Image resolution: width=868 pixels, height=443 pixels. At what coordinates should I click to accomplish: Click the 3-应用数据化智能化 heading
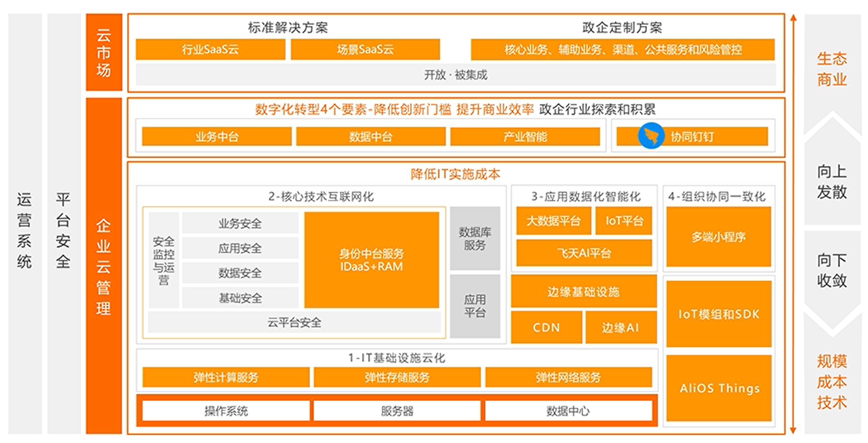click(586, 197)
